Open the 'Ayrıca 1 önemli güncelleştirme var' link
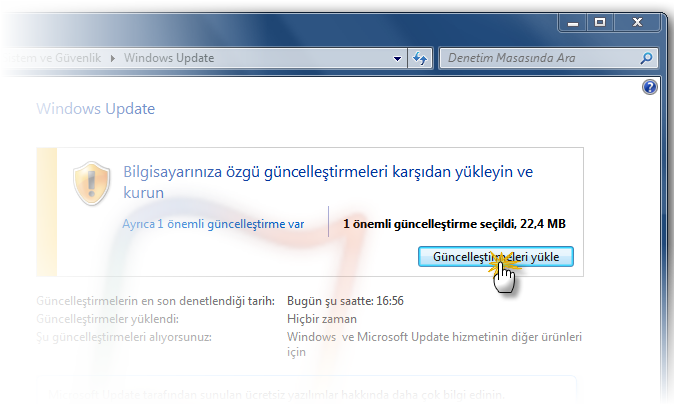This screenshot has height=405, width=674. (213, 224)
